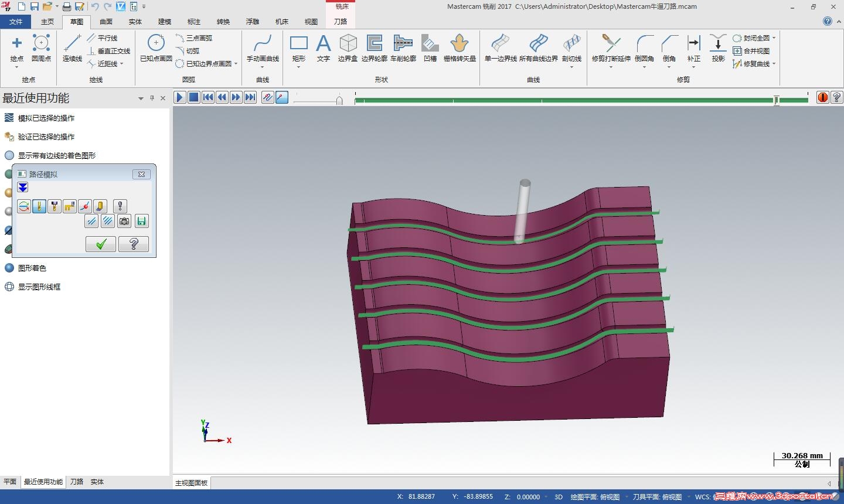Click the 绘图平面 status bar entry
844x504 pixels.
595,497
